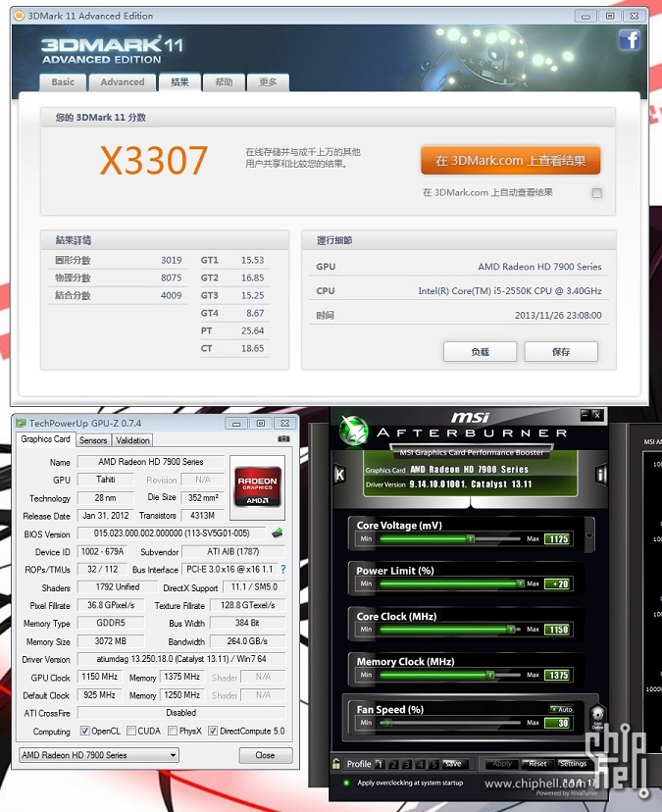Click the Afterburner green dragon logo
Image resolution: width=662 pixels, height=812 pixels.
354,431
